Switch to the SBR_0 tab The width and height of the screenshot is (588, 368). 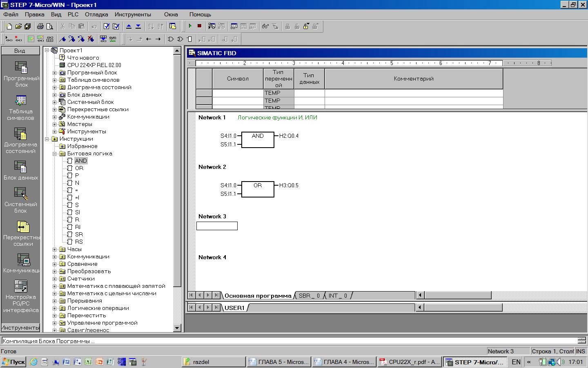click(x=309, y=296)
